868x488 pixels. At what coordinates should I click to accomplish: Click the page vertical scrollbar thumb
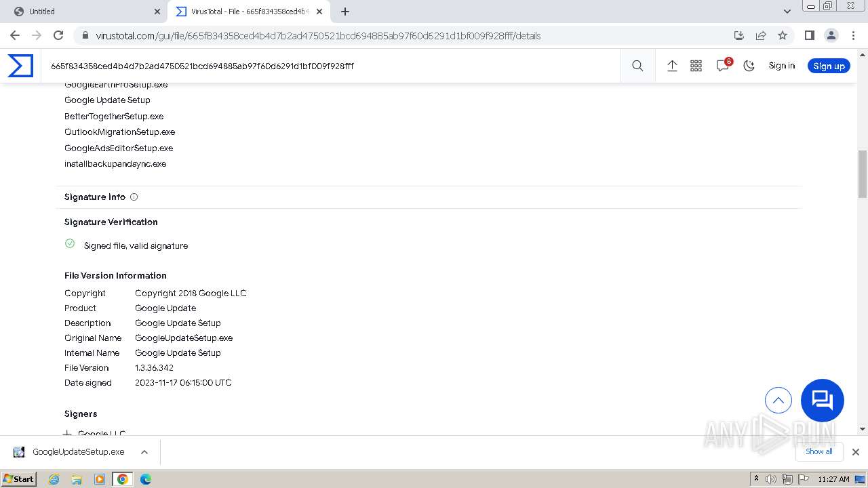(x=863, y=174)
